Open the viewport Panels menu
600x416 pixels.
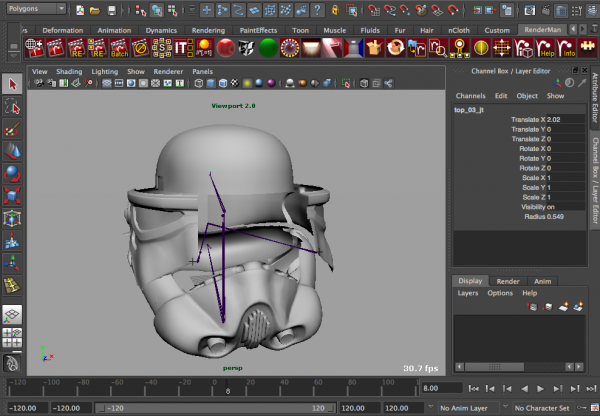(202, 72)
